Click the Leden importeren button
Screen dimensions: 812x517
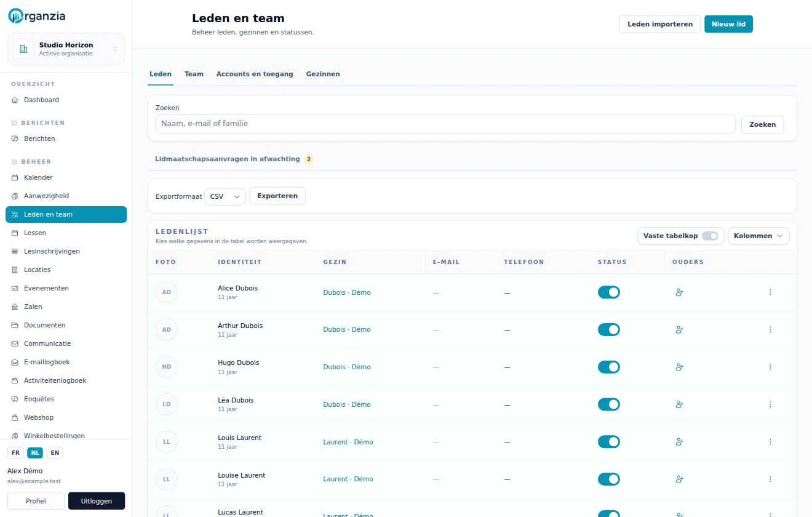pyautogui.click(x=660, y=24)
